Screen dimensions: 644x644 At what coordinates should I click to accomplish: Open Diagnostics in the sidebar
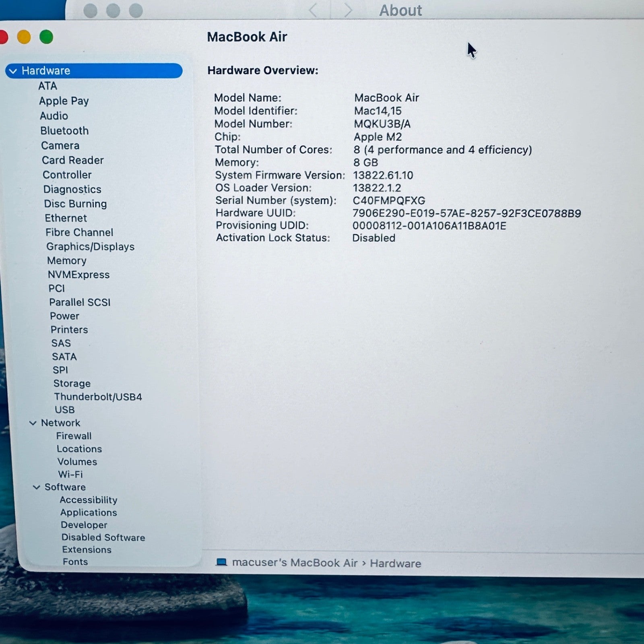[x=72, y=190]
